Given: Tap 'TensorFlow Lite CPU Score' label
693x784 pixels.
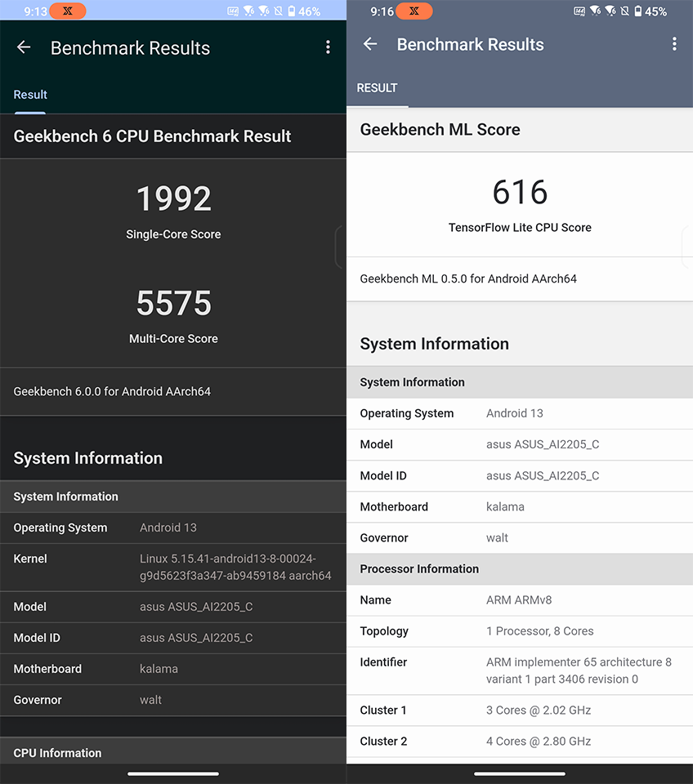Looking at the screenshot, I should coord(520,228).
